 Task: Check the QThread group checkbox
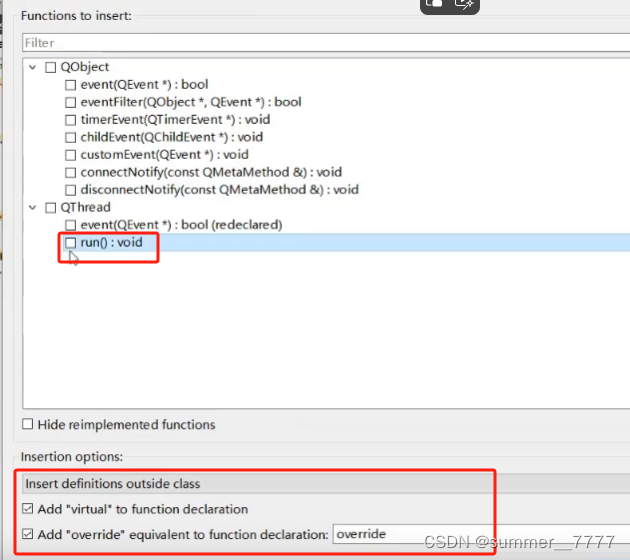(x=51, y=207)
